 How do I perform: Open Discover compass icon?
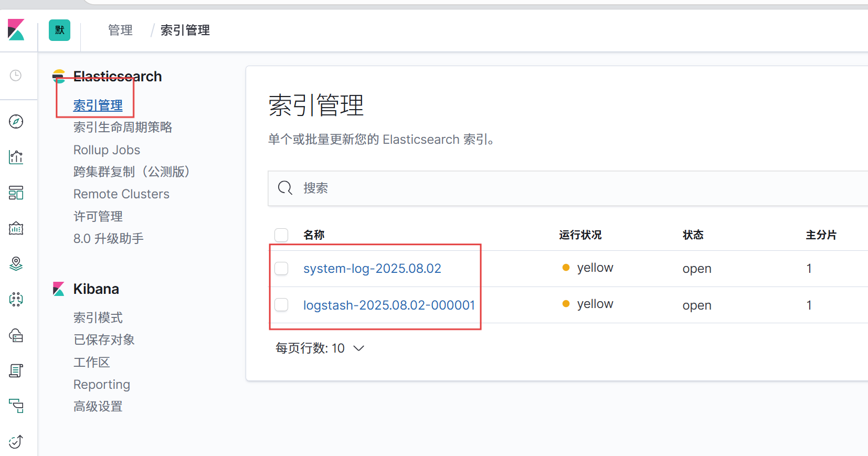click(x=16, y=122)
